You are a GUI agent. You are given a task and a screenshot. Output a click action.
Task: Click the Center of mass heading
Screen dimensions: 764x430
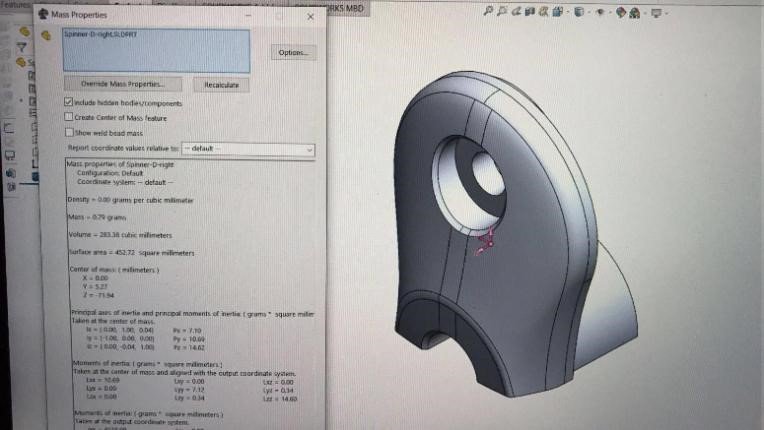click(x=115, y=269)
